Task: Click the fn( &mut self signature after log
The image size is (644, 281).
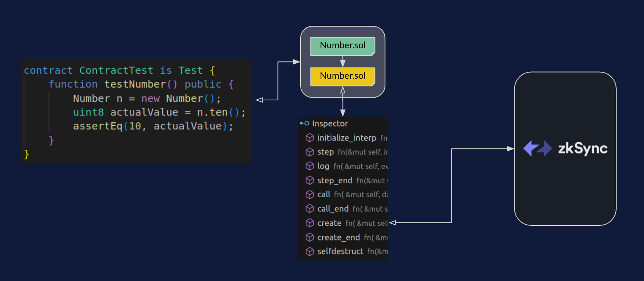Action: [x=361, y=166]
